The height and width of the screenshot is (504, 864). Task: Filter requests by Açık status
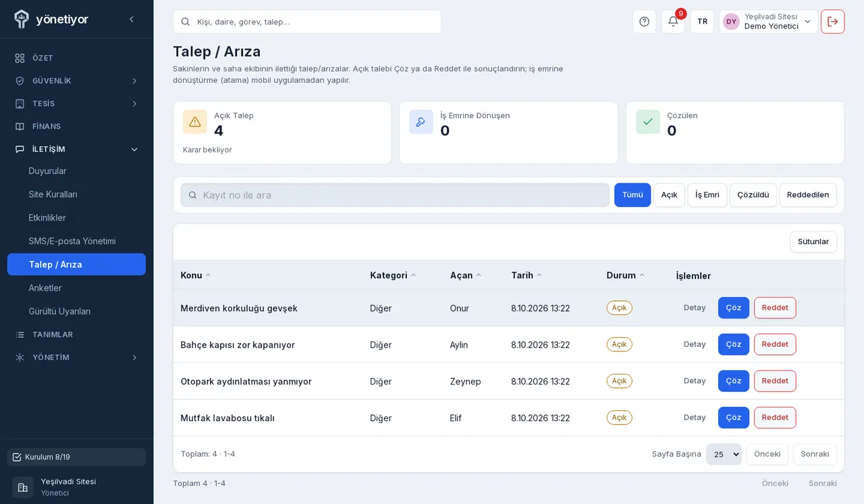coord(669,195)
